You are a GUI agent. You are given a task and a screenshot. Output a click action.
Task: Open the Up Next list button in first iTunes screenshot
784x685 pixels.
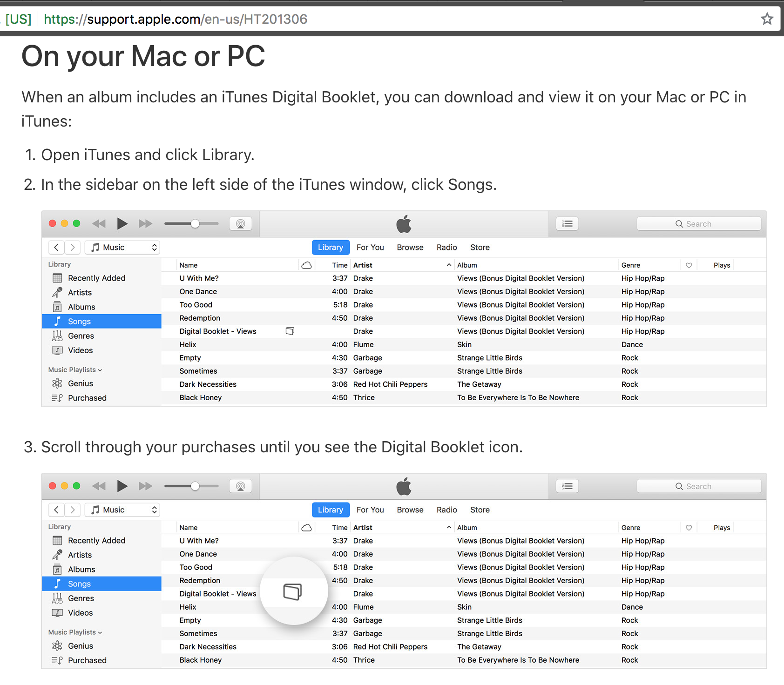click(568, 224)
